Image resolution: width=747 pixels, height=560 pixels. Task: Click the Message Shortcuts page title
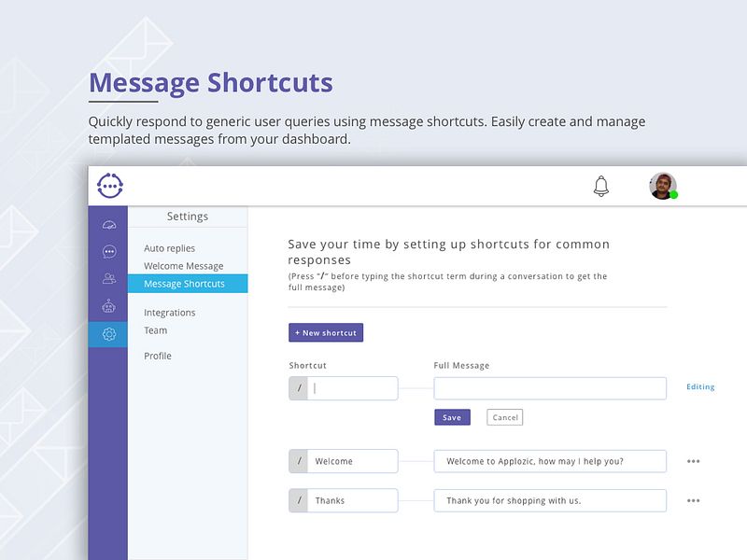click(211, 83)
